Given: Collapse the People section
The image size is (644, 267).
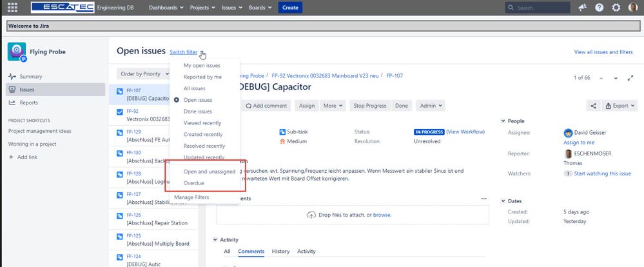Looking at the screenshot, I should (x=503, y=121).
